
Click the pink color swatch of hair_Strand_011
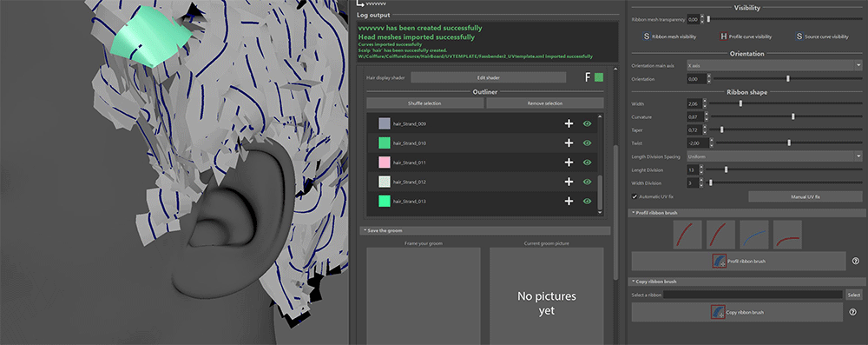click(x=385, y=163)
